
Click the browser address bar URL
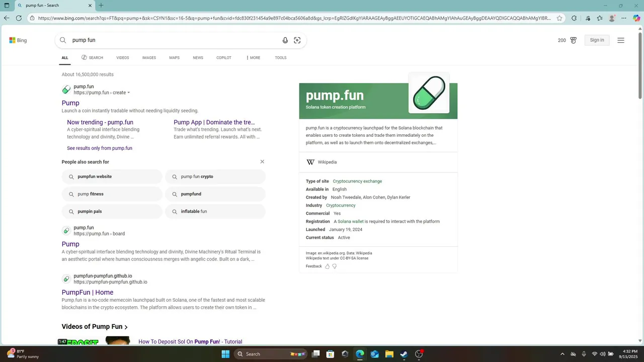294,18
